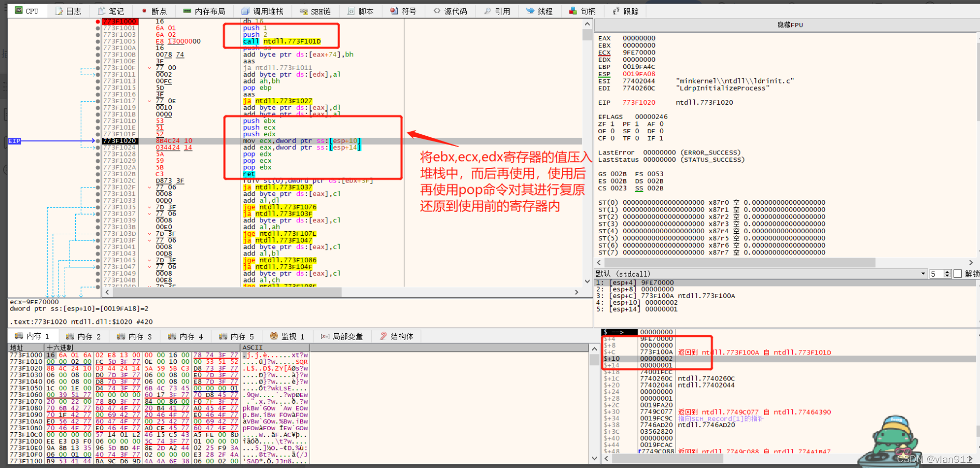Image resolution: width=980 pixels, height=468 pixels.
Task: Open the 日志 log tab icon
Action: [x=59, y=11]
